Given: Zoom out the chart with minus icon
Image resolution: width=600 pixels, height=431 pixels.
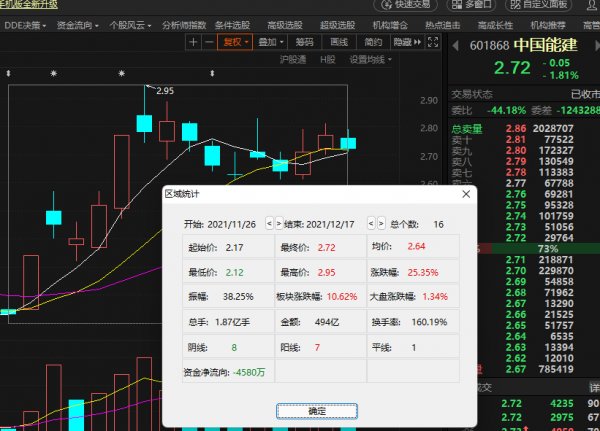Looking at the screenshot, I should tap(209, 42).
